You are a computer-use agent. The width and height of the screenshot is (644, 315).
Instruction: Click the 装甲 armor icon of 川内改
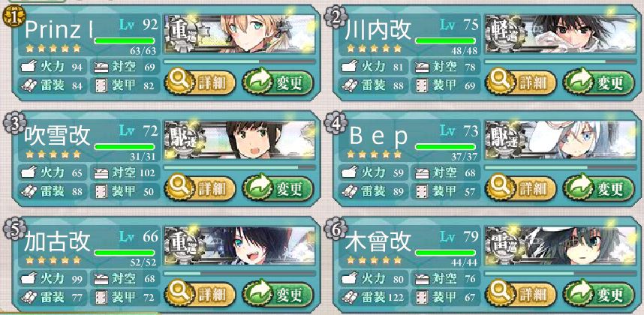coord(423,85)
